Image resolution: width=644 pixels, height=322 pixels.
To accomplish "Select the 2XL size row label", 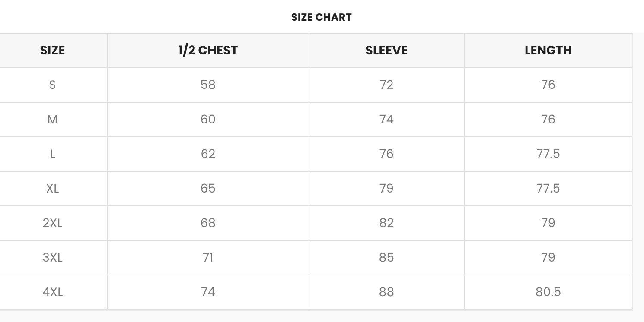I will click(x=52, y=223).
